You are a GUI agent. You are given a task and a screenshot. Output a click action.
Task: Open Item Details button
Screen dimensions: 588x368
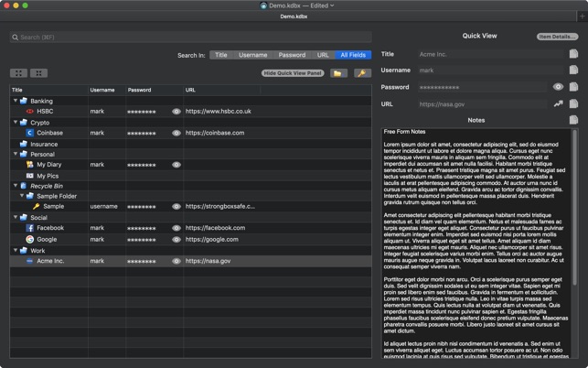click(x=557, y=37)
